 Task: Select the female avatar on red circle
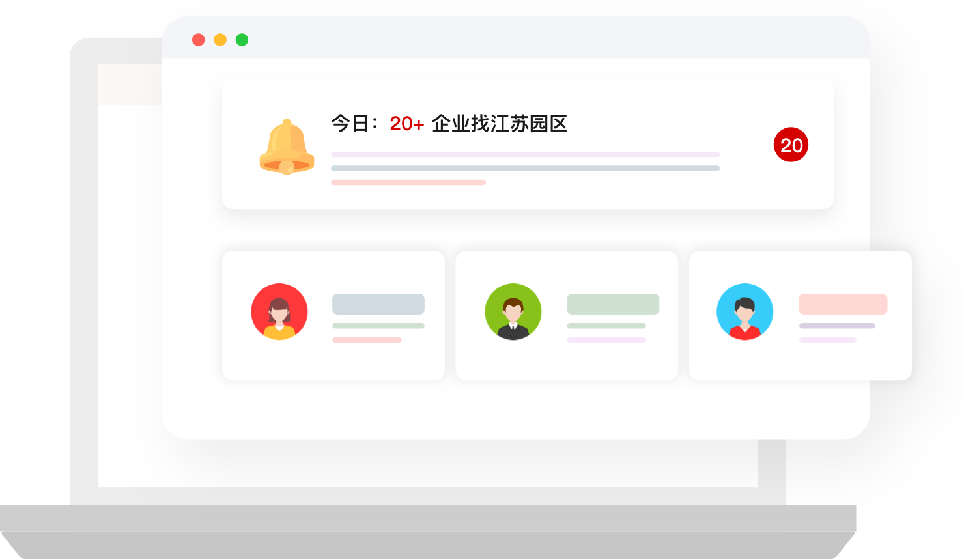pyautogui.click(x=279, y=312)
